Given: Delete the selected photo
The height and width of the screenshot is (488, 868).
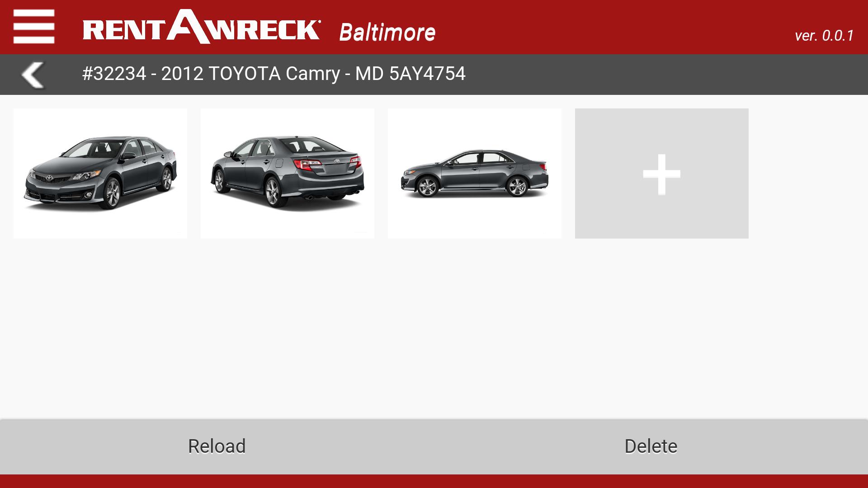Looking at the screenshot, I should click(651, 446).
